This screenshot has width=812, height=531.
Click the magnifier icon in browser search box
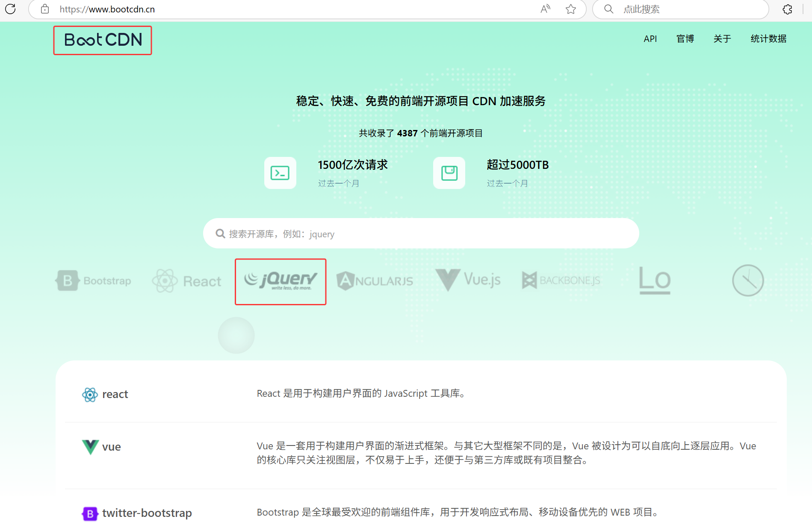(609, 9)
